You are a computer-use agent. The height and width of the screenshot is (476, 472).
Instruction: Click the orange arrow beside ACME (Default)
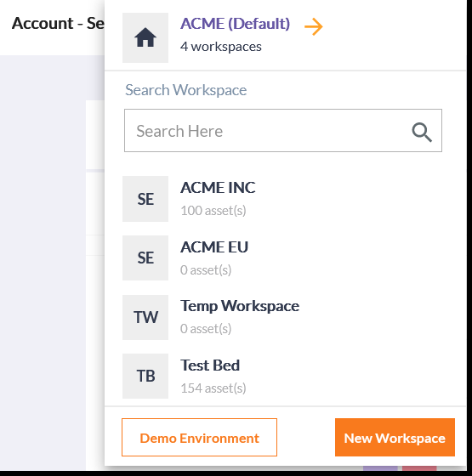click(x=314, y=26)
